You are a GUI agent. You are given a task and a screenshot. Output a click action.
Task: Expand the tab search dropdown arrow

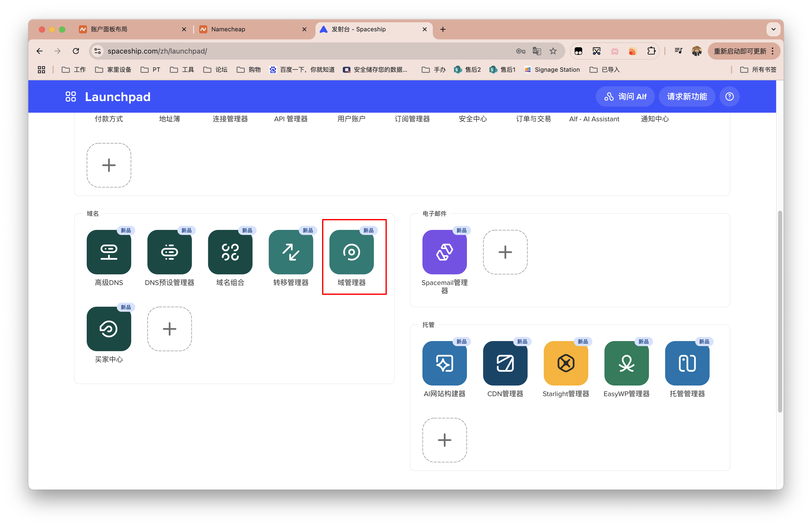click(773, 29)
